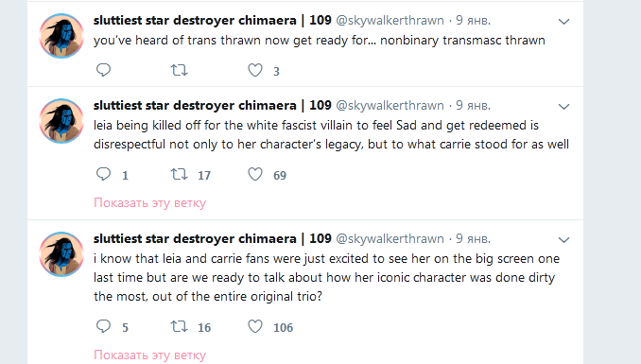Image resolution: width=641 pixels, height=364 pixels.
Task: Open profile avatar on first tweet
Action: pyautogui.click(x=61, y=36)
